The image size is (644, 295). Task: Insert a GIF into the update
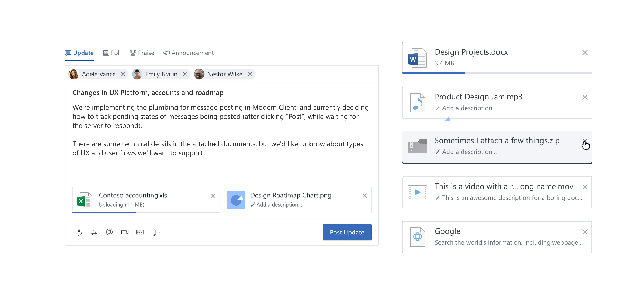click(140, 232)
